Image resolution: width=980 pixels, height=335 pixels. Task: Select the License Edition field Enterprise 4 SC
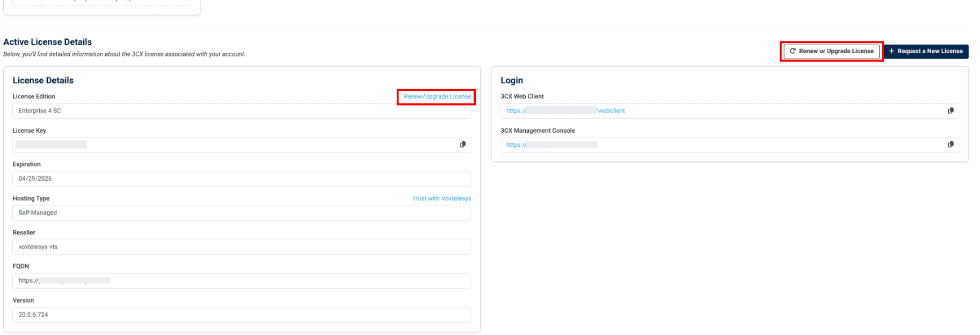242,111
